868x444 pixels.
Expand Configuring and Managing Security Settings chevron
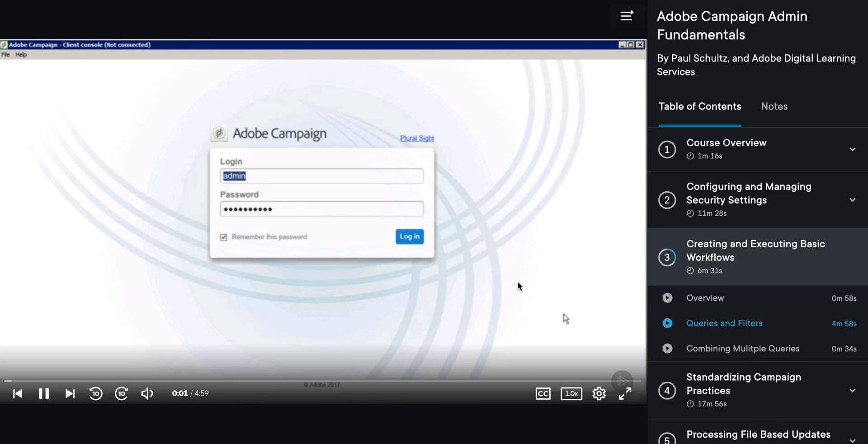pos(852,200)
